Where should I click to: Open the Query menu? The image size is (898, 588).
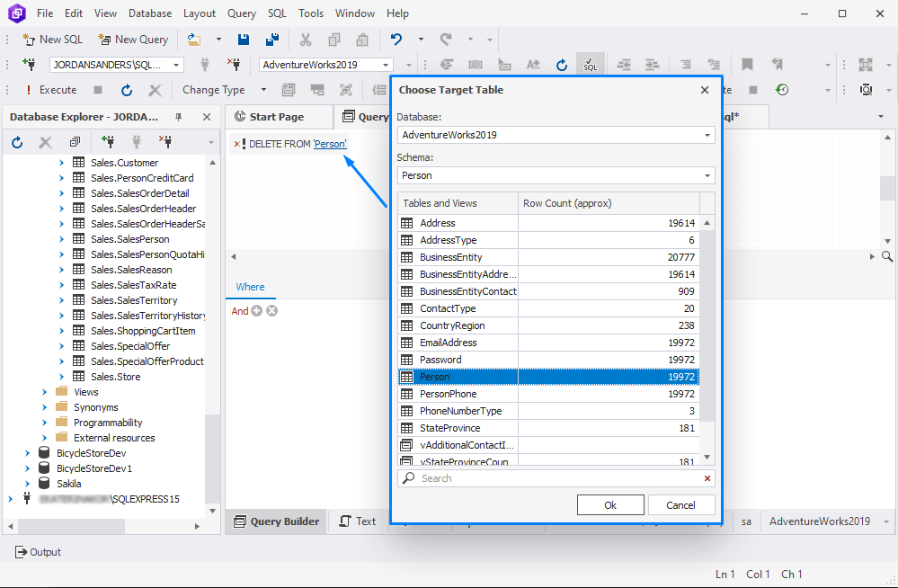(241, 13)
